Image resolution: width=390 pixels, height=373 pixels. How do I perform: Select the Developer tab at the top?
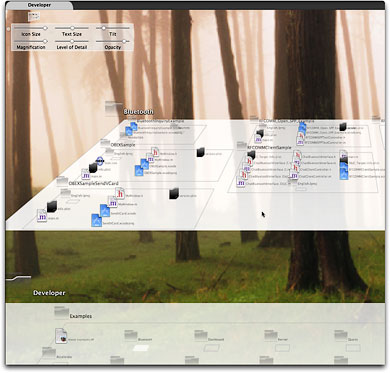(x=39, y=5)
